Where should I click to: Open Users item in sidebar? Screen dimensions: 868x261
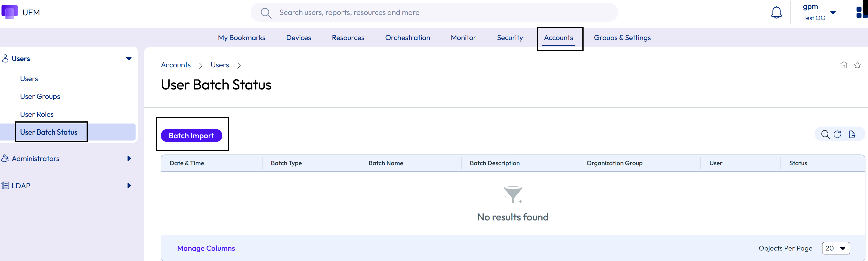click(29, 79)
